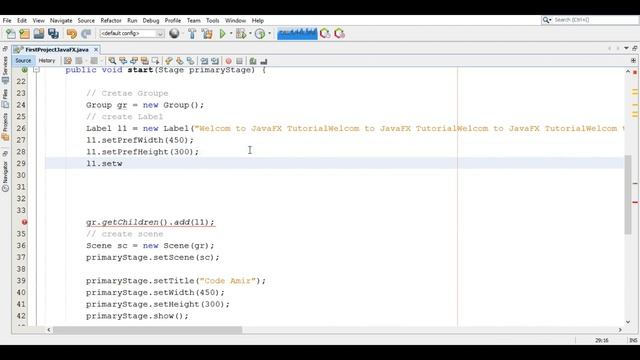This screenshot has height=360, width=640.
Task: Go to Next Bookmark icon
Action: (x=180, y=61)
